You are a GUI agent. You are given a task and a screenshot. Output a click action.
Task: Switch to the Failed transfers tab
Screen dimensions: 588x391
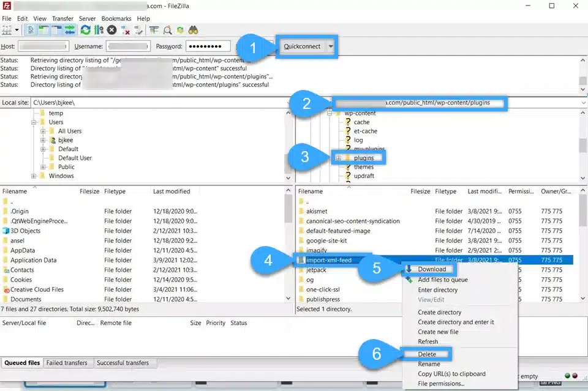[x=67, y=363]
